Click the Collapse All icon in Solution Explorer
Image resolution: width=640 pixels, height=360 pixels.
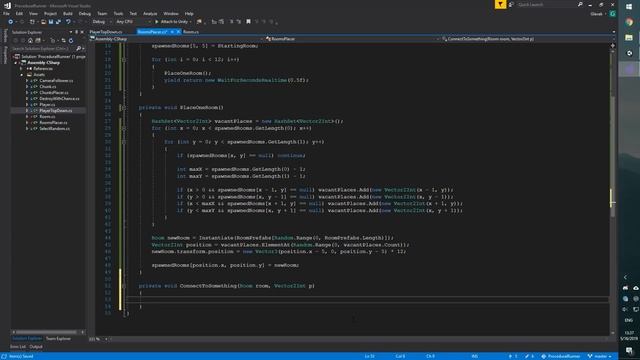click(63, 40)
